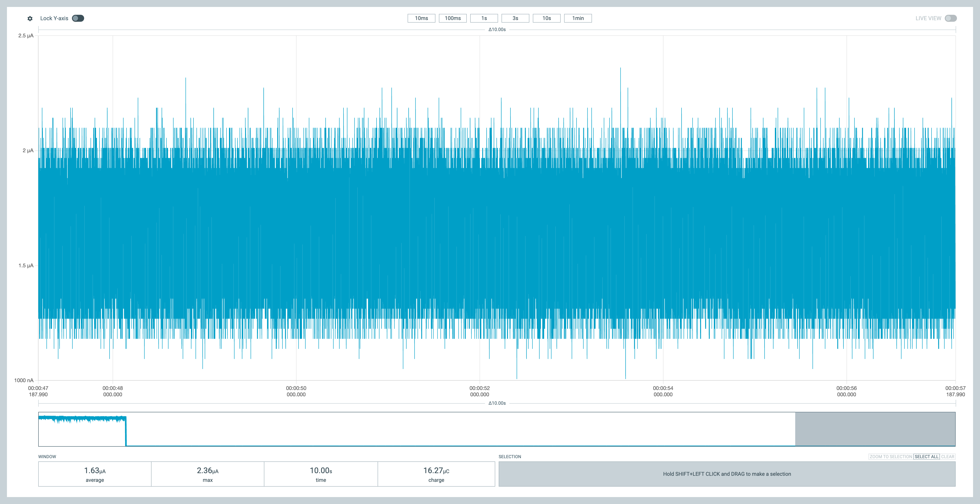Set window to 100ms preset
This screenshot has width=980, height=504.
click(452, 18)
